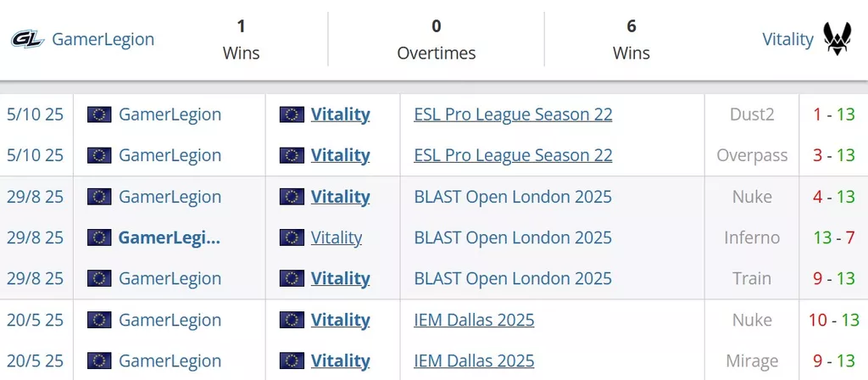Click the Vitality bee logo in header
Screen dimensions: 868x380
point(837,39)
